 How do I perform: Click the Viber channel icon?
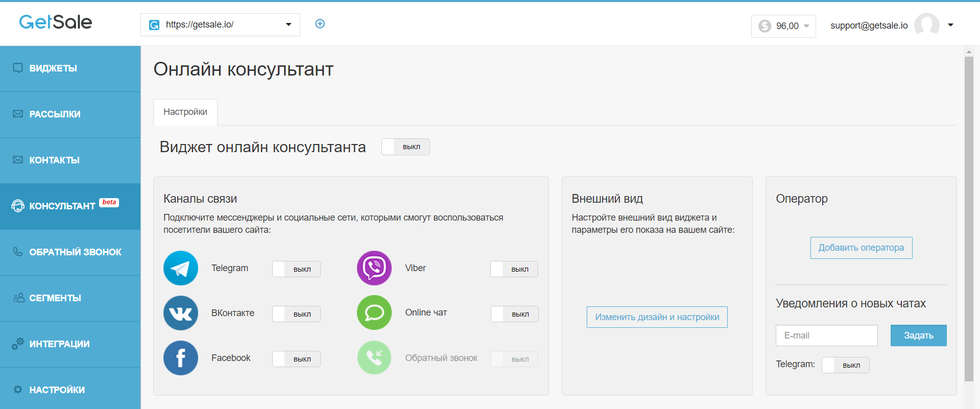[x=374, y=268]
